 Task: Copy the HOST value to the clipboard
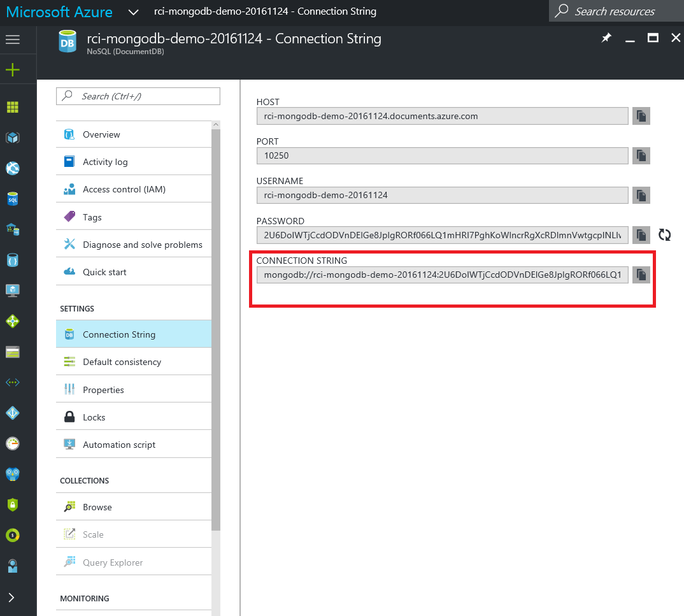point(641,116)
